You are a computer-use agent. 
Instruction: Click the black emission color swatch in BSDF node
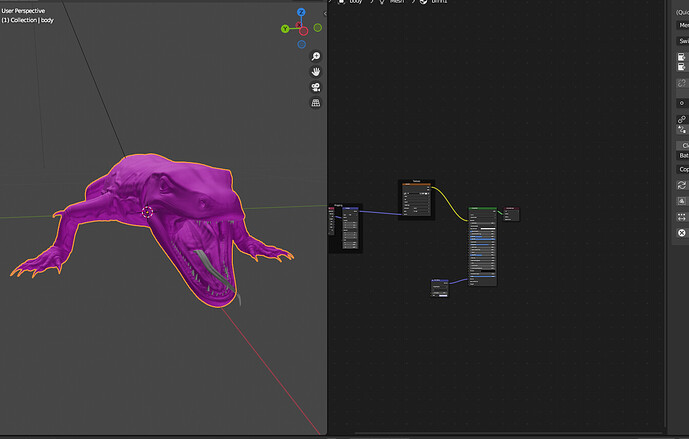[487, 271]
